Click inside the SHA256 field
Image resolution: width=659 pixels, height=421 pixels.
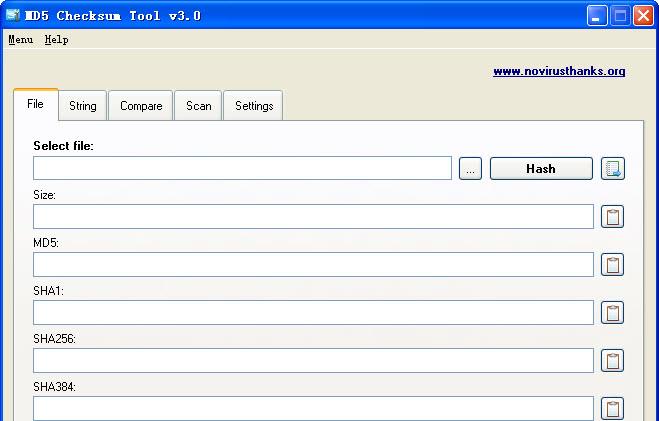tap(314, 360)
